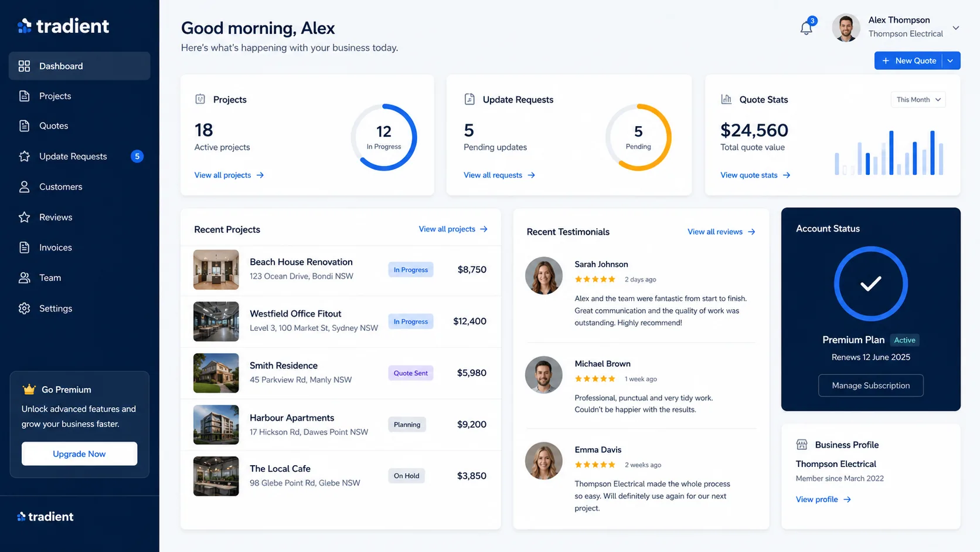Click the Update Requests star icon in sidebar
Screen dimensions: 980x552
click(24, 157)
